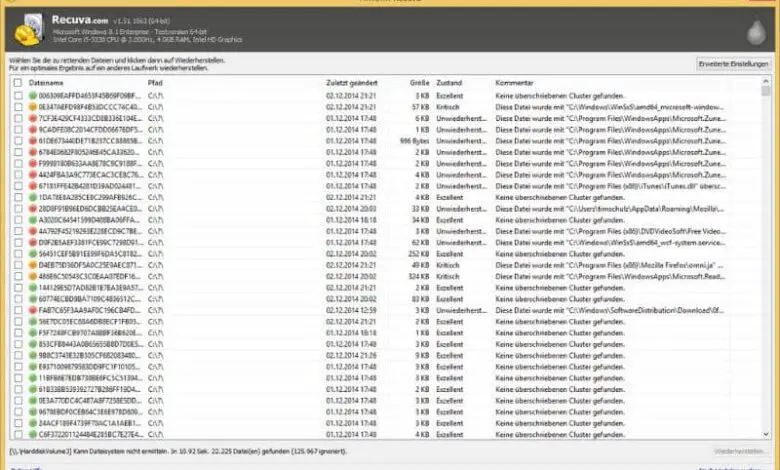Click the green status dot of file 006309EAFFD

click(33, 95)
